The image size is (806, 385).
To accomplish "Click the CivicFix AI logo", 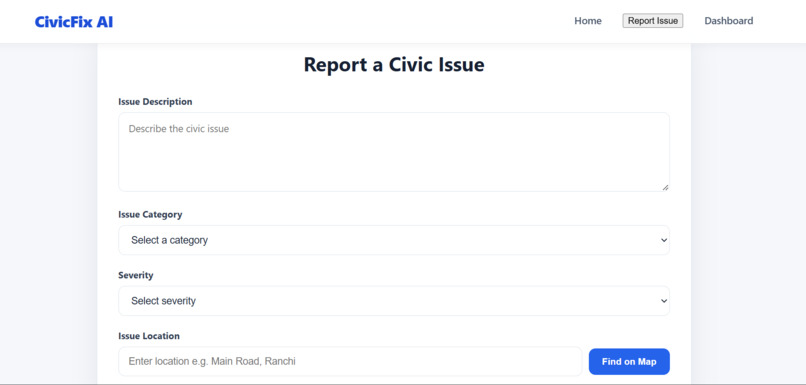I will click(74, 22).
